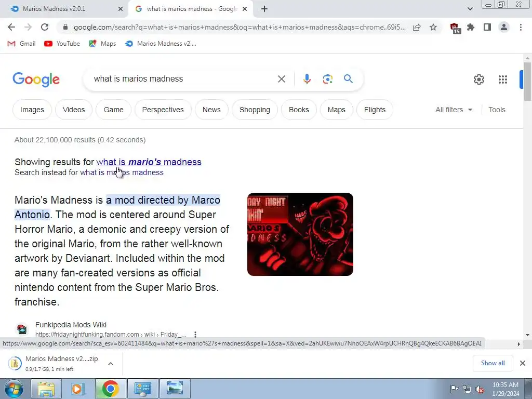Close the Marios Madness v2.0.1 tab
Viewport: 532px width, 399px height.
click(121, 9)
